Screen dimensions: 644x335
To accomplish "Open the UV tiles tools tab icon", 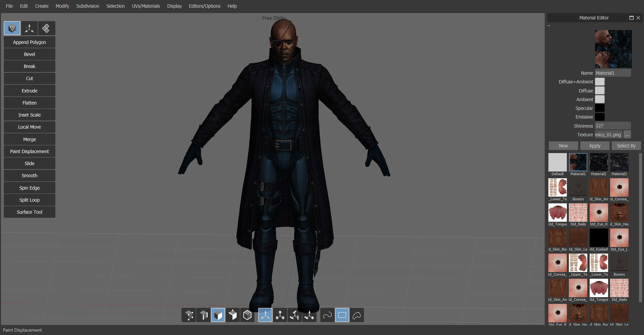I will 46,28.
